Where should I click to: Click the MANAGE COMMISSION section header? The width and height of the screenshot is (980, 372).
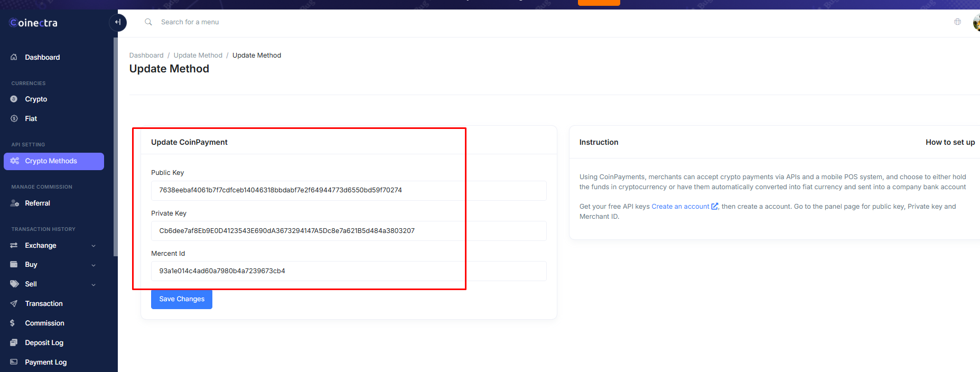point(42,187)
